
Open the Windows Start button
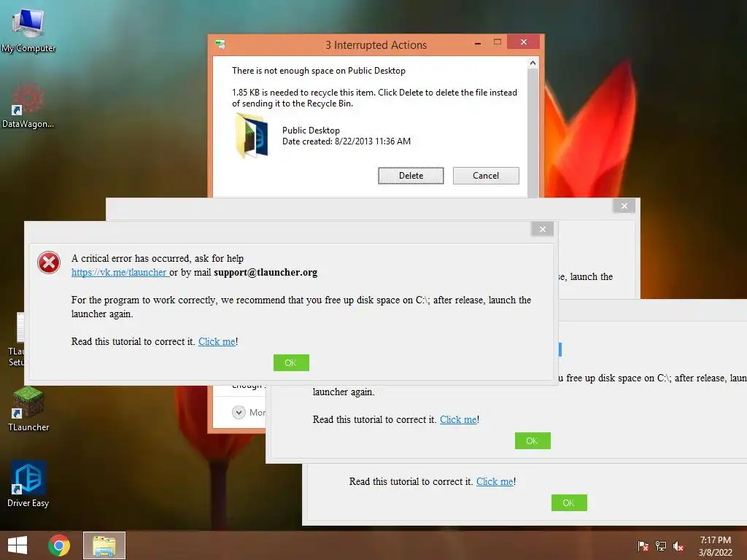click(18, 545)
